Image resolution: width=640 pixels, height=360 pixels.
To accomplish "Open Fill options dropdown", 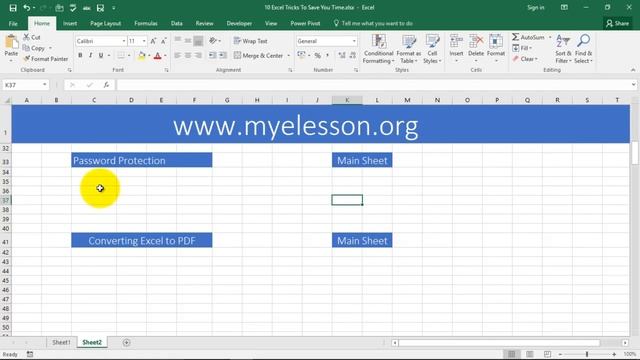I will coord(522,48).
